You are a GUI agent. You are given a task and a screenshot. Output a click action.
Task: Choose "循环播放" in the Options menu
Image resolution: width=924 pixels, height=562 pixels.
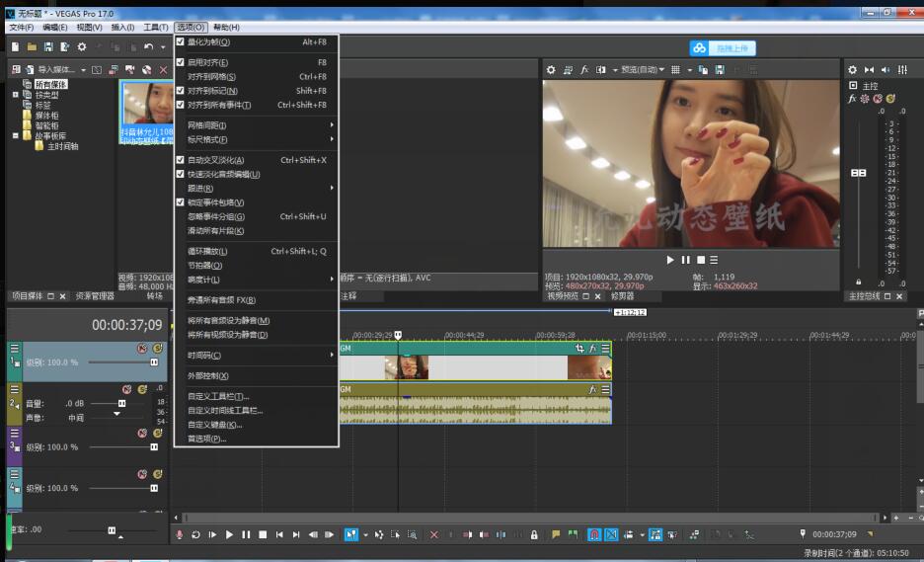(257, 251)
